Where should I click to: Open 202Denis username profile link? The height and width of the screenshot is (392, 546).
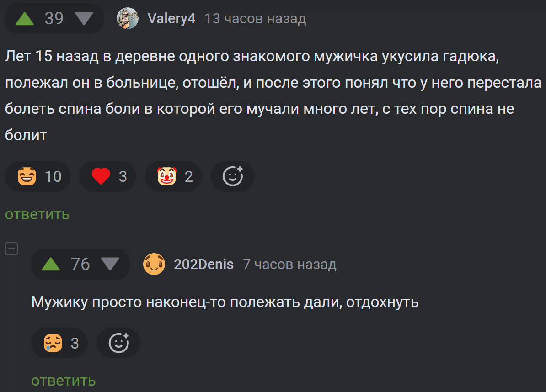(x=203, y=265)
